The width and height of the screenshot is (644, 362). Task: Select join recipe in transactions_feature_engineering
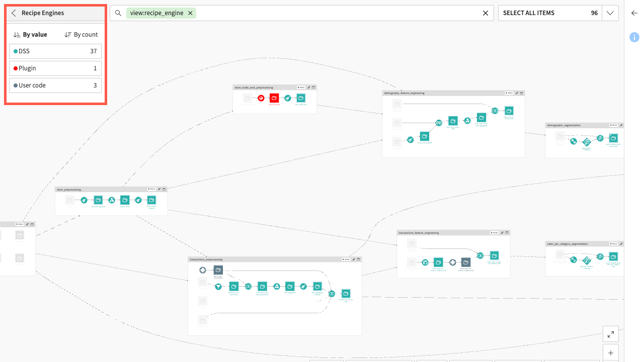(480, 255)
